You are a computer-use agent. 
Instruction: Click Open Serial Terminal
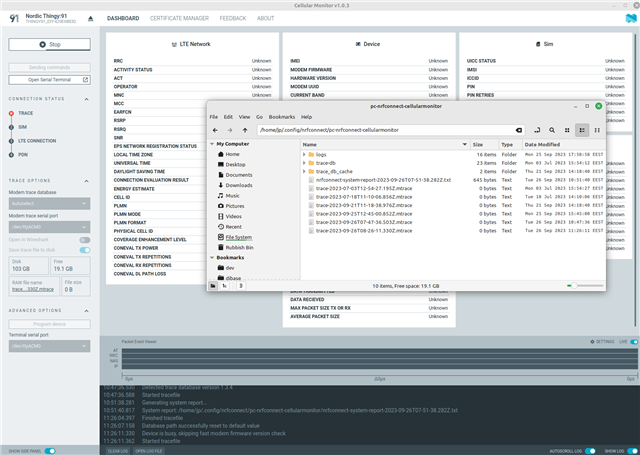[49, 80]
